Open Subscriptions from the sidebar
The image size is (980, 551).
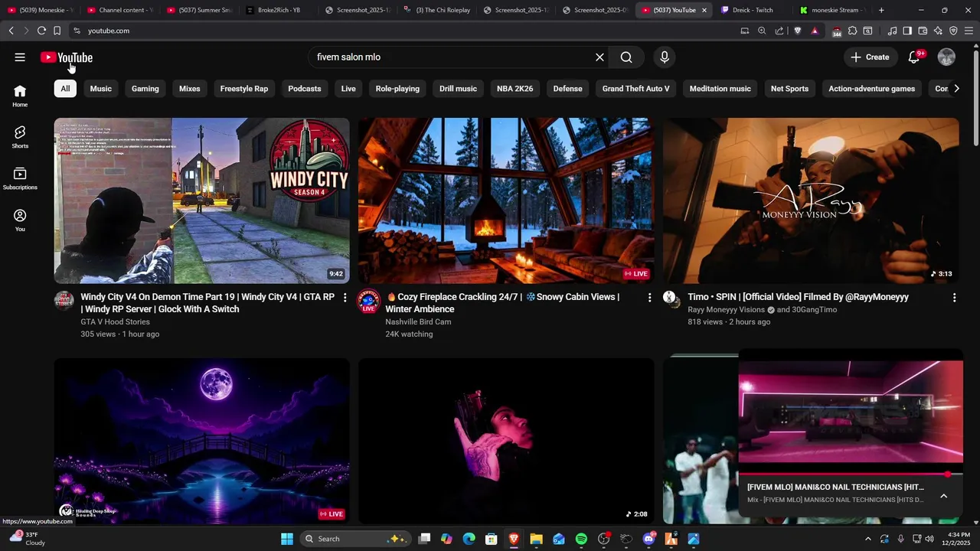pos(20,178)
